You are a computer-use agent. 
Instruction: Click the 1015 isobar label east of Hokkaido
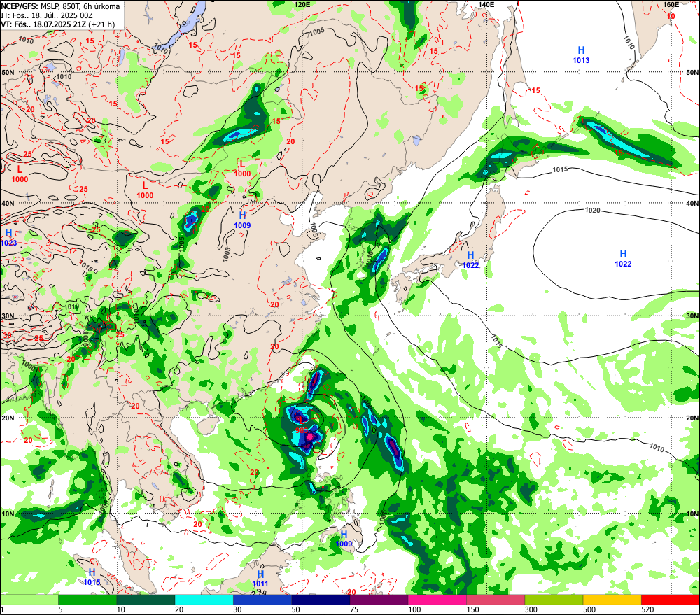tap(560, 169)
